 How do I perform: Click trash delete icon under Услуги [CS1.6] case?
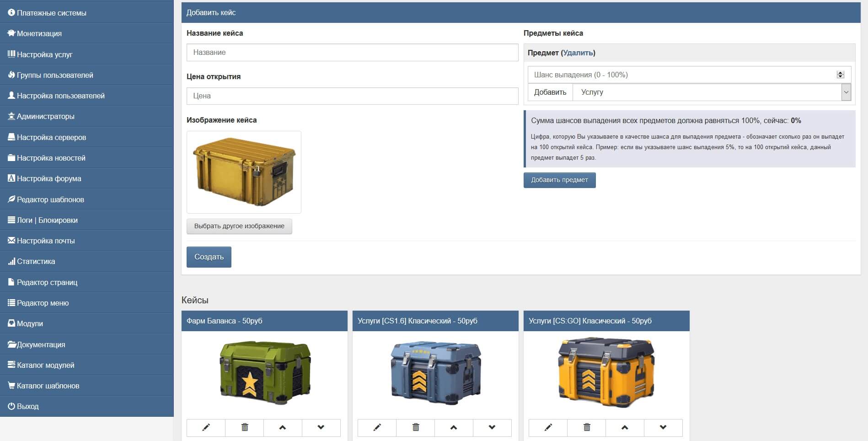[415, 427]
